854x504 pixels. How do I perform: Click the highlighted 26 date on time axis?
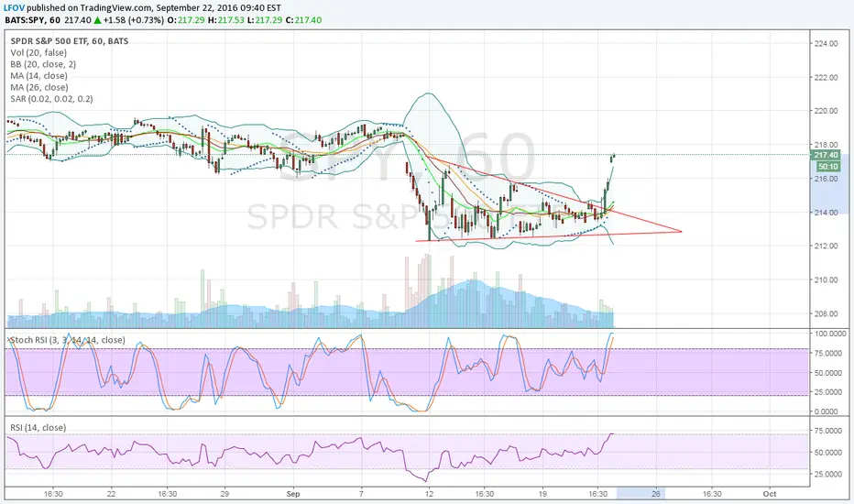[x=656, y=494]
